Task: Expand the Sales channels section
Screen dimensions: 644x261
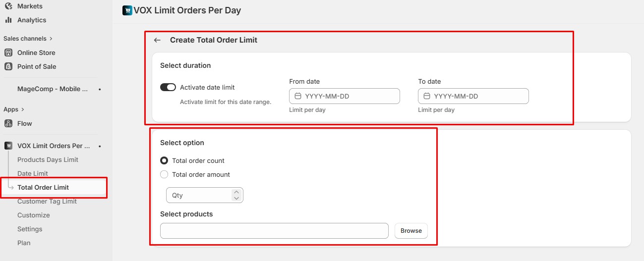Action: point(51,39)
